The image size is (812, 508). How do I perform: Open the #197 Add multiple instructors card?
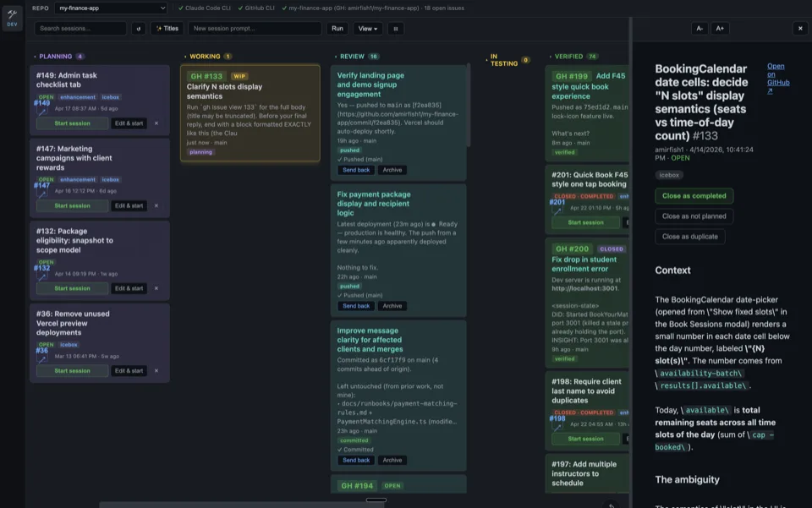587,472
